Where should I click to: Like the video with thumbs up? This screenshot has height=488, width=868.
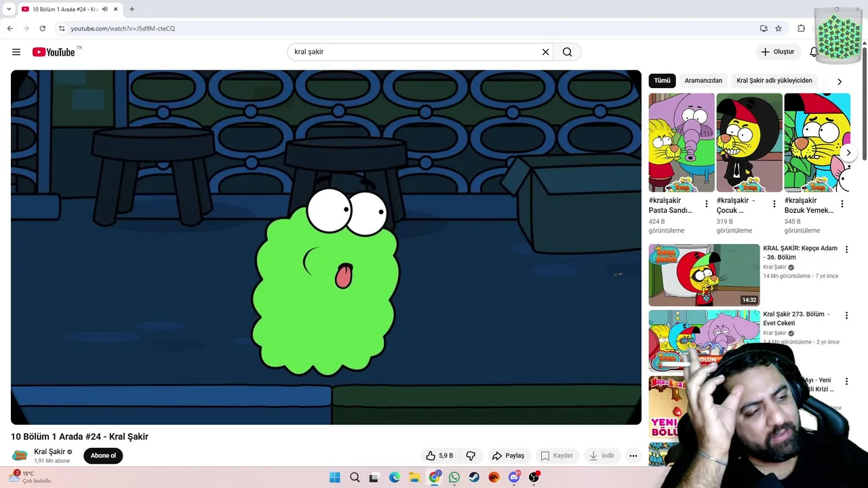point(439,455)
